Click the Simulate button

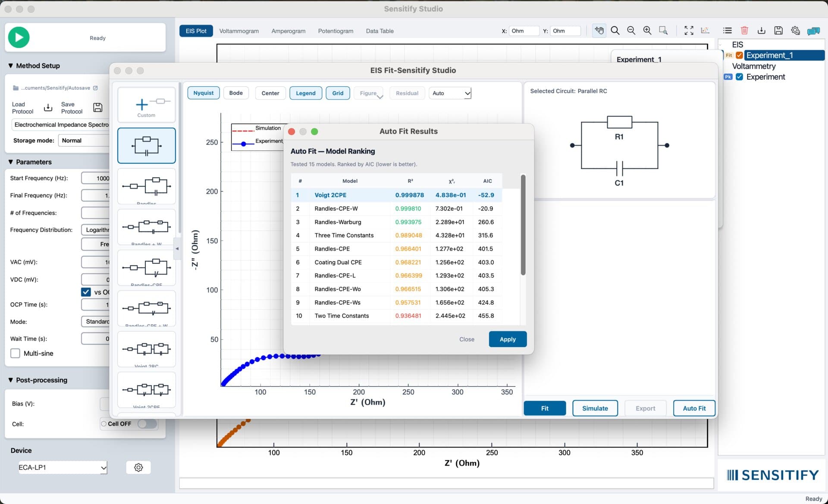[x=595, y=408]
